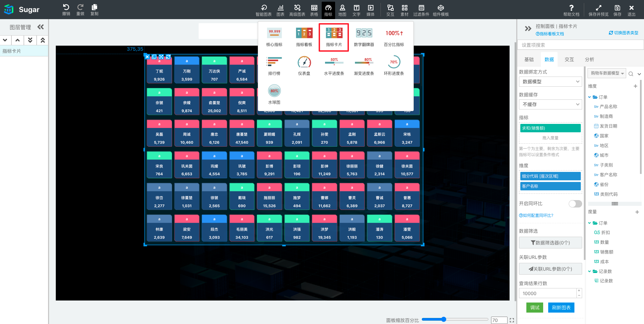Collapse the 订单 dimension folder
Image resolution: width=644 pixels, height=324 pixels.
coord(590,97)
